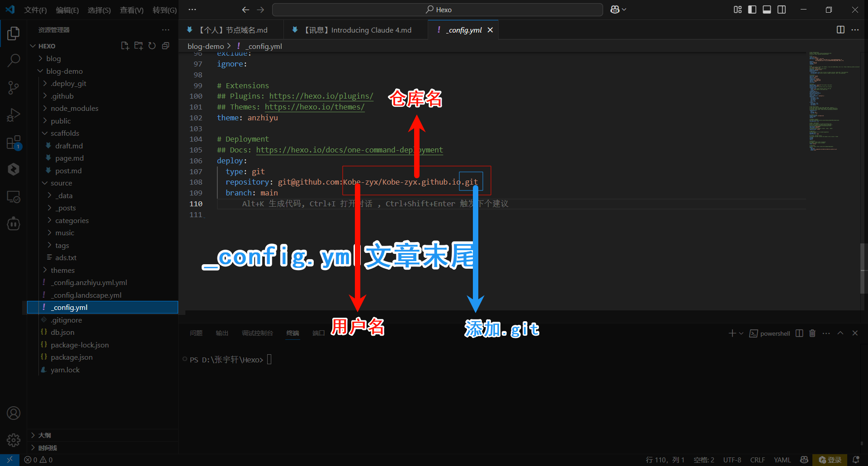The width and height of the screenshot is (868, 466).
Task: Open the hexo.io/themes link
Action: tap(315, 107)
